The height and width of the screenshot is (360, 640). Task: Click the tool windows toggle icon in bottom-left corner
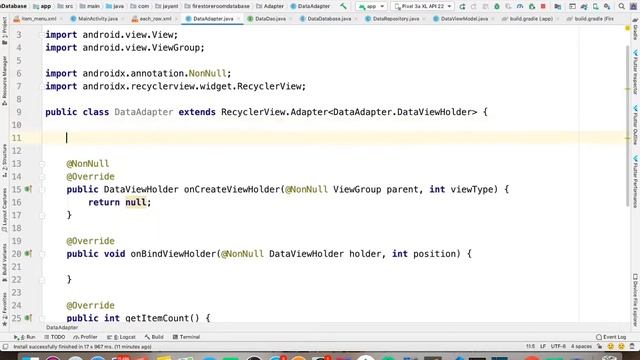click(5, 347)
